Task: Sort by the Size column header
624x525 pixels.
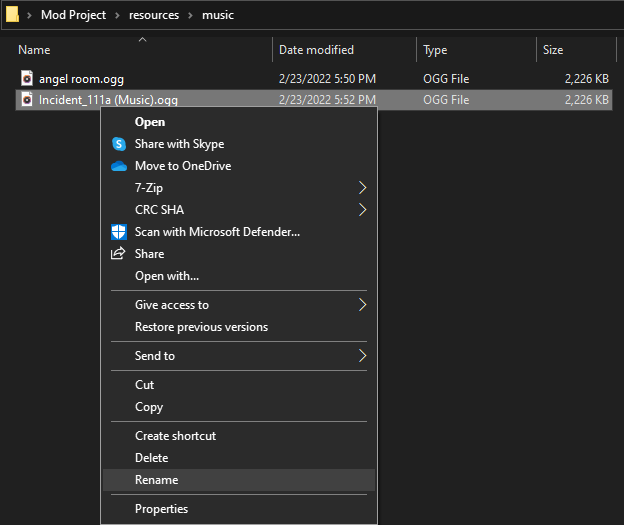Action: (553, 50)
